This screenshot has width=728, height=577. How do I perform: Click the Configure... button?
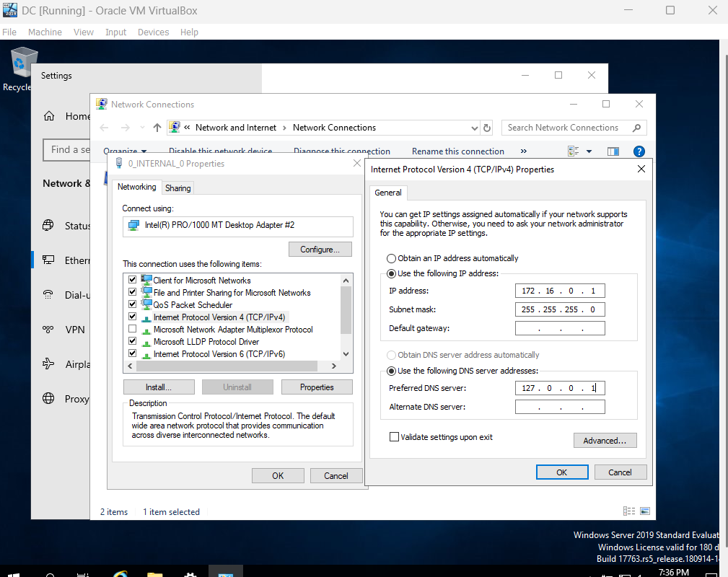coord(320,250)
